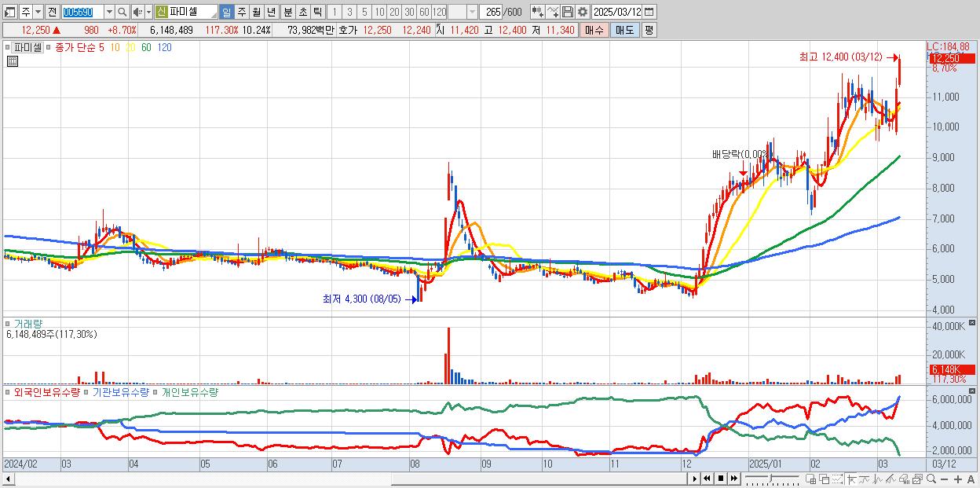Switch to the 년 yearly chart period
The width and height of the screenshot is (980, 488).
coord(271,12)
